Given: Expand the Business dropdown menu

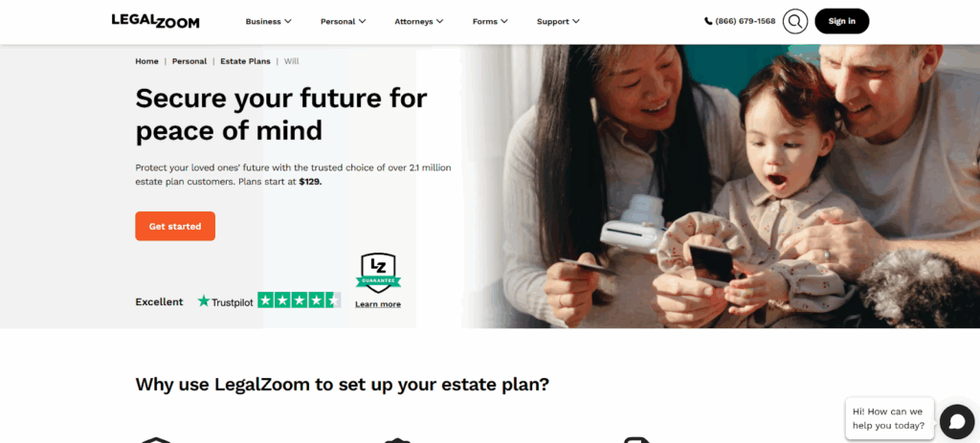Looking at the screenshot, I should pos(268,21).
